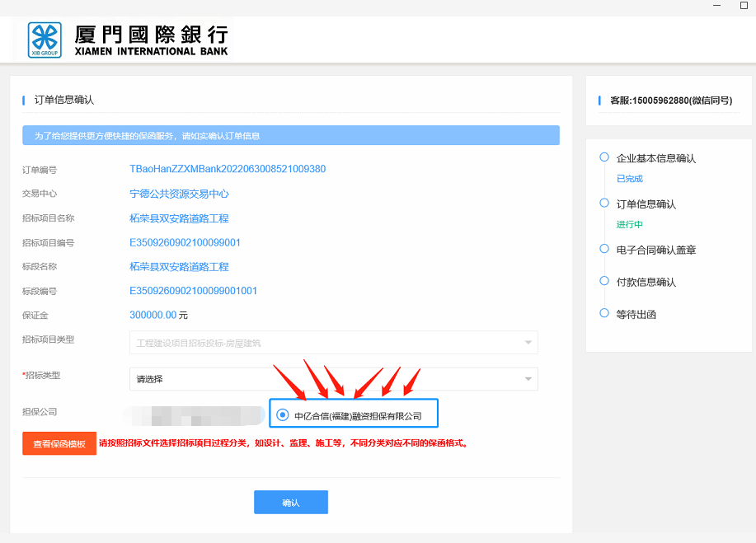Click the 付款信息确认 step circle
The width and height of the screenshot is (756, 543).
(x=603, y=281)
